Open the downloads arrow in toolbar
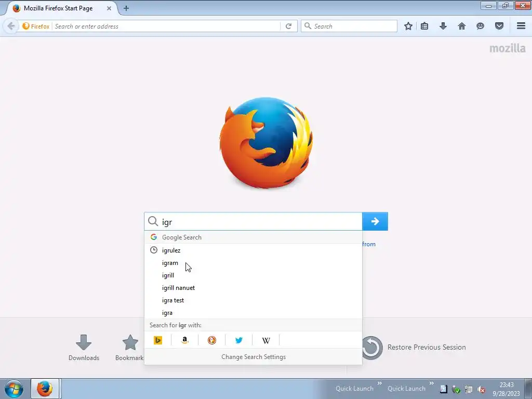Image resolution: width=532 pixels, height=399 pixels. pyautogui.click(x=443, y=26)
